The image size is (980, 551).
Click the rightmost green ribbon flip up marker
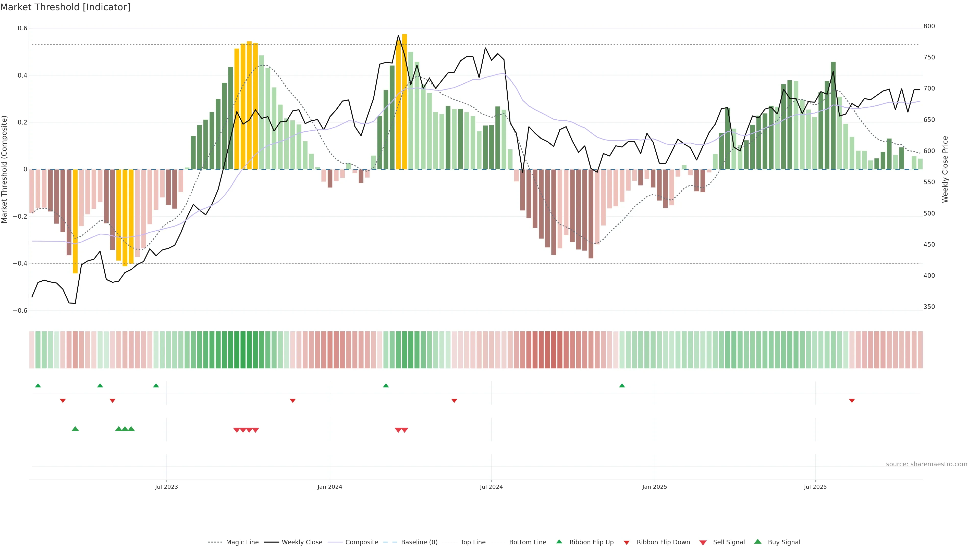tap(622, 386)
